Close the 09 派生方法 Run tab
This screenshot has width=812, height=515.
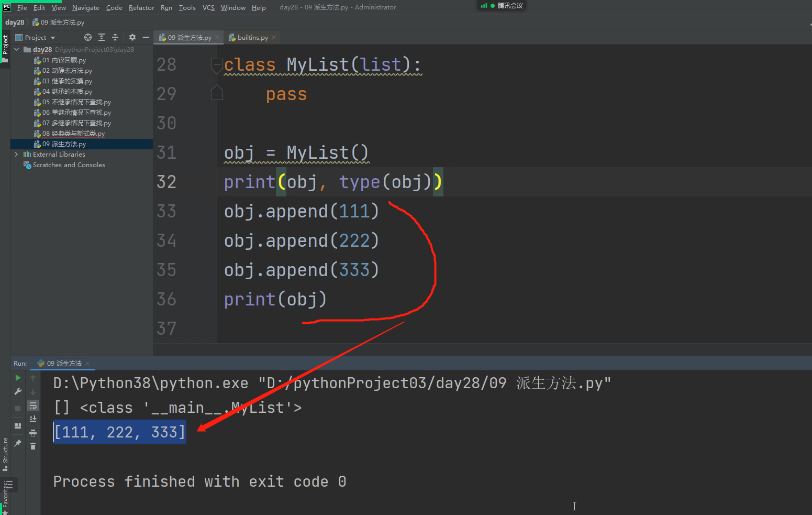pyautogui.click(x=87, y=364)
